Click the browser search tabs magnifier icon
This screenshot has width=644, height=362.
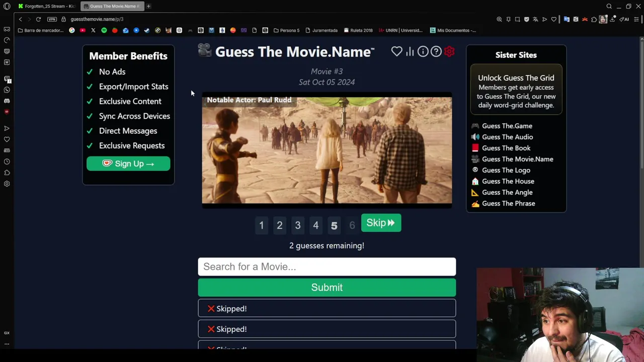pos(609,6)
